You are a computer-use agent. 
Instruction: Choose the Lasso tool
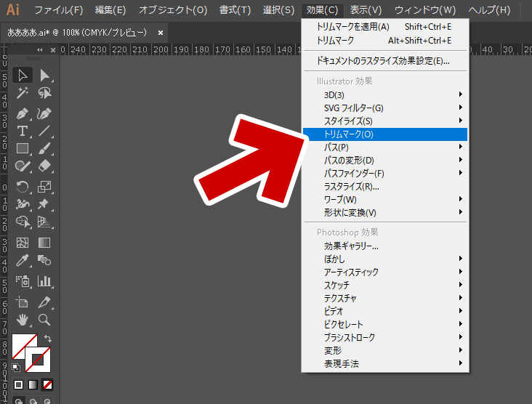(44, 92)
